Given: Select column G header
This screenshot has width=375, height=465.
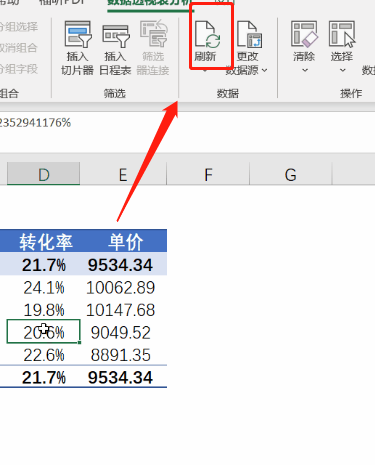Looking at the screenshot, I should click(290, 174).
